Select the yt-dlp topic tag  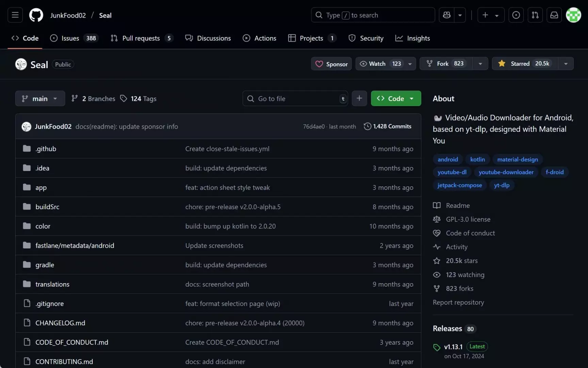point(502,185)
